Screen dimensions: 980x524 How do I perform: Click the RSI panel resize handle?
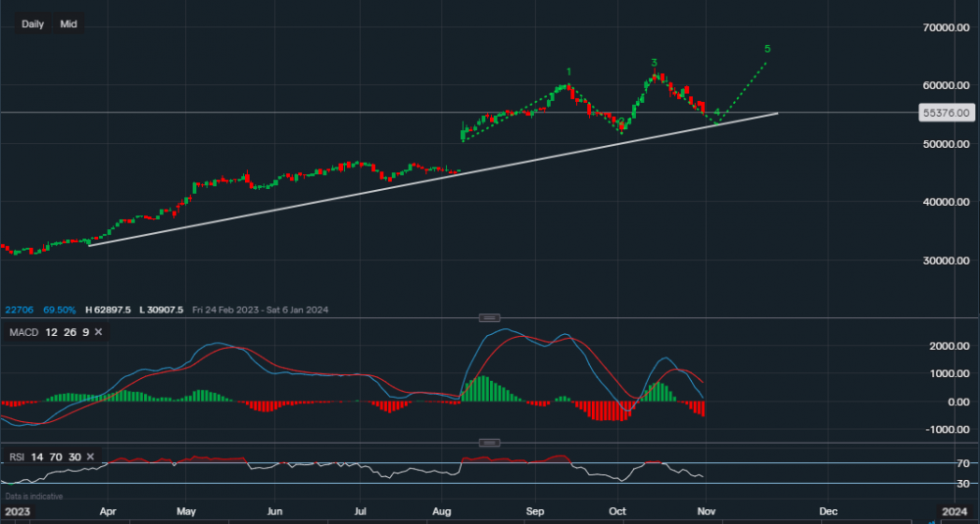(x=489, y=442)
